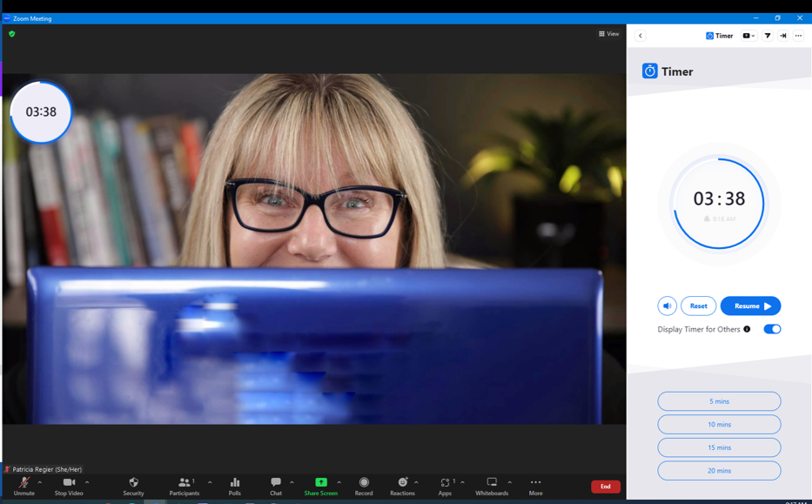812x504 pixels.
Task: Stop Video camera toggle
Action: click(69, 482)
